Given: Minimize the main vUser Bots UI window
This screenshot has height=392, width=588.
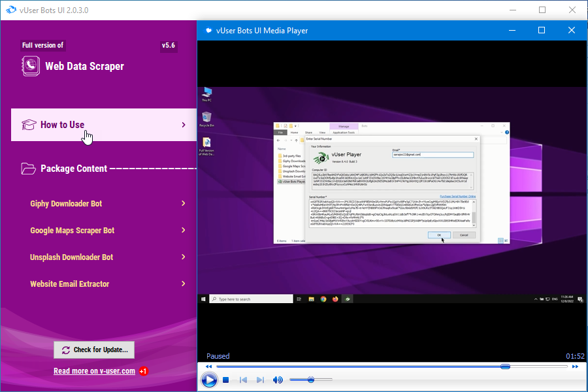Looking at the screenshot, I should tap(513, 10).
